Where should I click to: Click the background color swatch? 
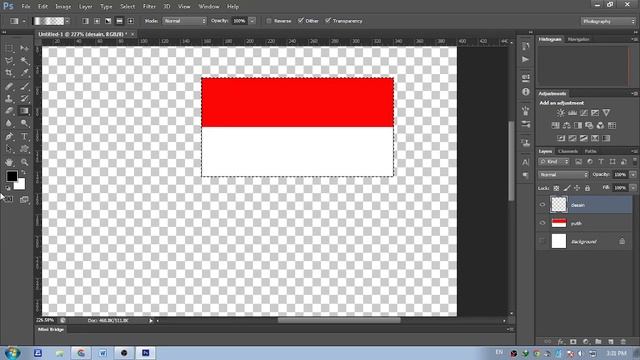(21, 185)
